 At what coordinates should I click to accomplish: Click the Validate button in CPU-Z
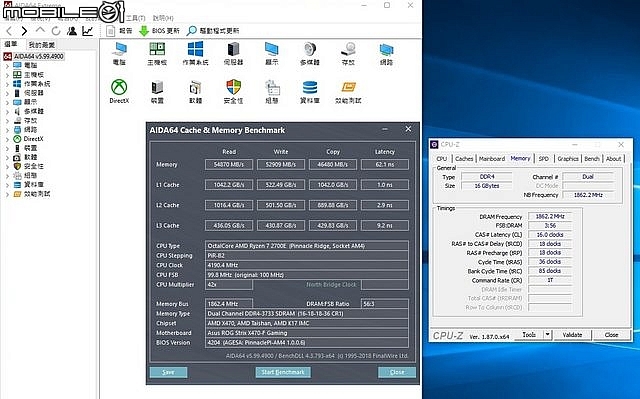point(572,335)
